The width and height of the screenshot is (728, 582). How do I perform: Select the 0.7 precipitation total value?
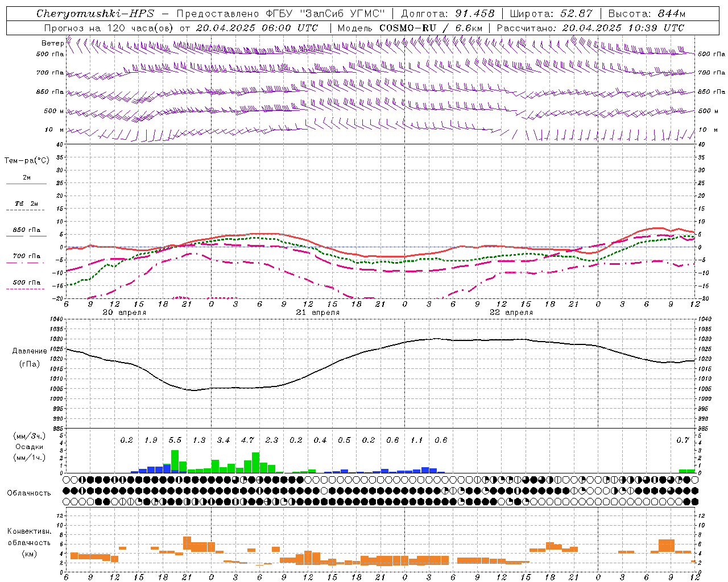click(682, 440)
